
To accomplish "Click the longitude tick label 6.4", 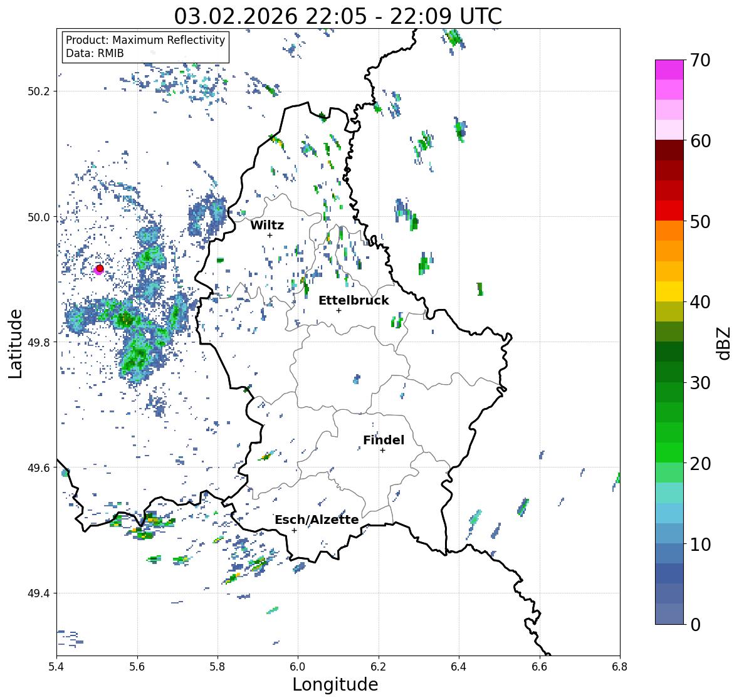I will coord(459,667).
